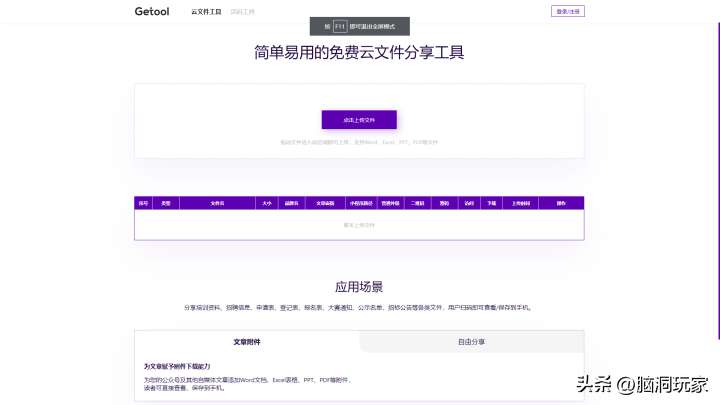Click the page vertical scrollbar
Viewport: 720px width, 405px height.
(719, 181)
